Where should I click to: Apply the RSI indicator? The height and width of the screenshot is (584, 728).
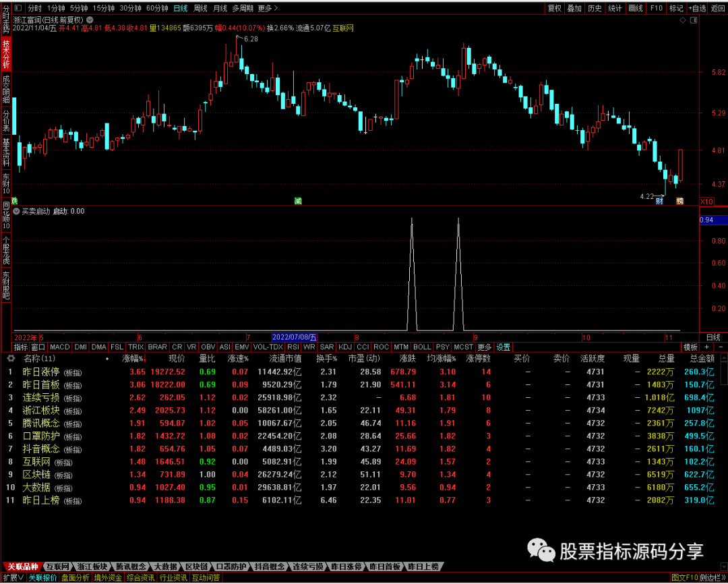coord(293,347)
